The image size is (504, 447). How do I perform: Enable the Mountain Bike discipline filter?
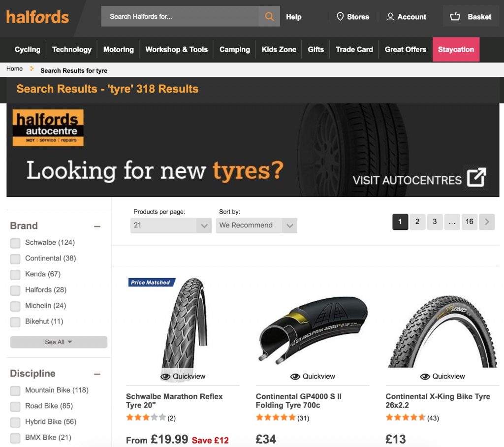(x=15, y=390)
